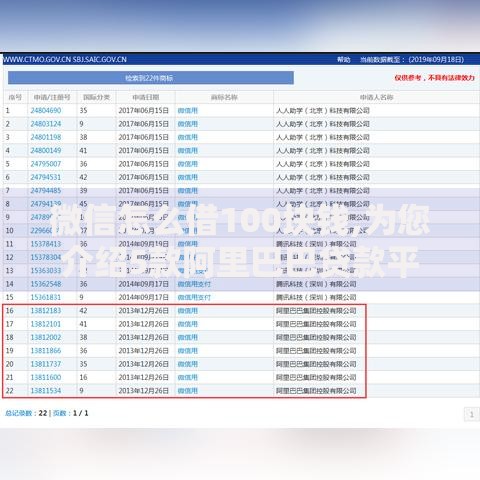The width and height of the screenshot is (480, 480).
Task: Open registration number 13811534
Action: pos(46,390)
